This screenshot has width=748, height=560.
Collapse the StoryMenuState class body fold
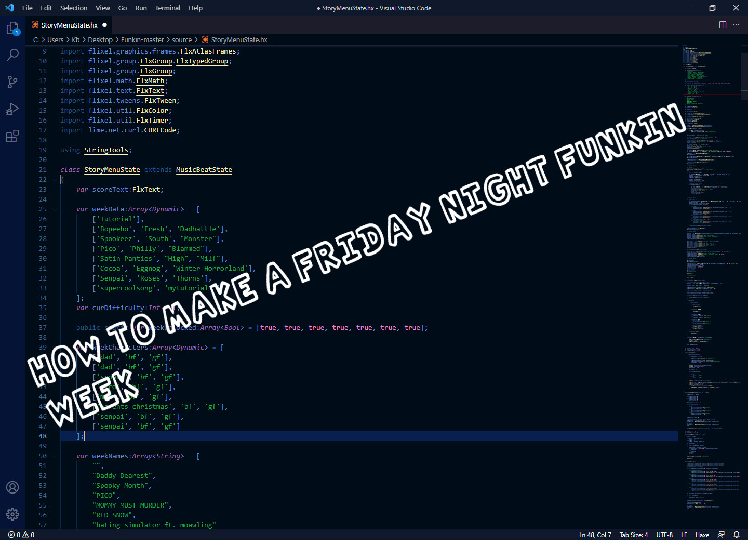pos(55,179)
